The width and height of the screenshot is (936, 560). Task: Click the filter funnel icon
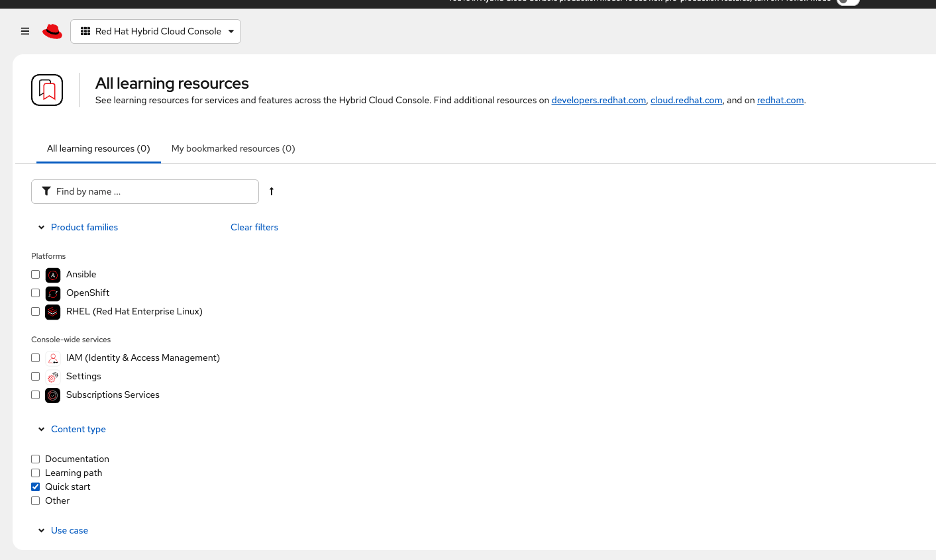46,191
